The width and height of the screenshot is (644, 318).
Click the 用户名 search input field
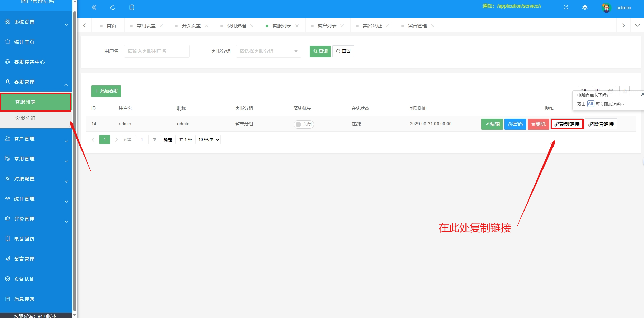tap(156, 51)
